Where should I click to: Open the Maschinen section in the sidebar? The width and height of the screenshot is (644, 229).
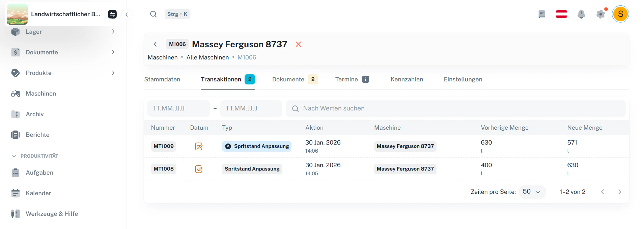click(41, 94)
